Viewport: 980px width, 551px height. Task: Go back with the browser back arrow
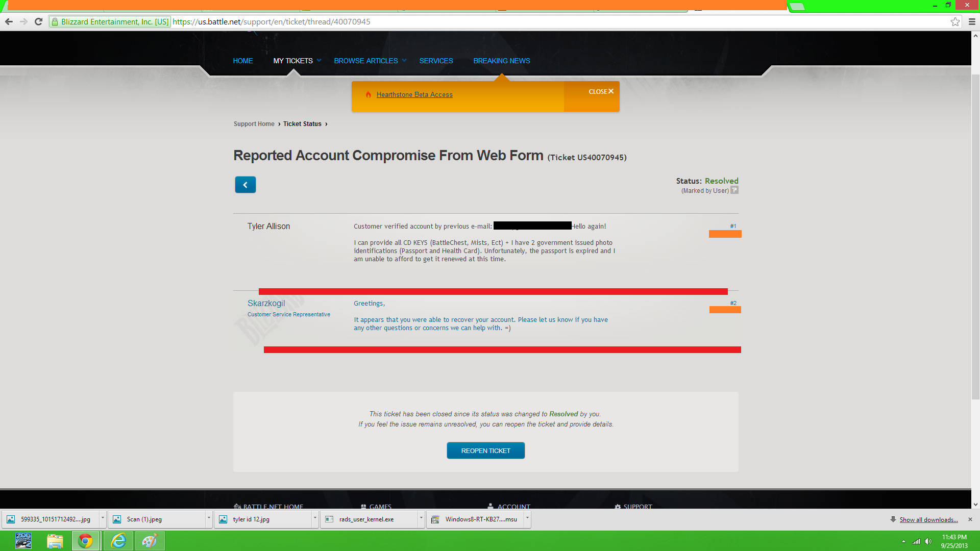(x=9, y=21)
